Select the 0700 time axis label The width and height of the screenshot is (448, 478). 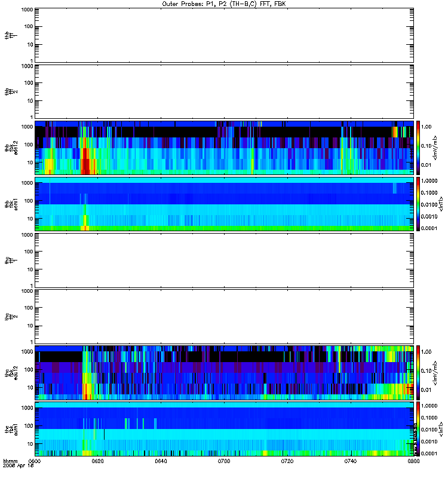coord(224,461)
